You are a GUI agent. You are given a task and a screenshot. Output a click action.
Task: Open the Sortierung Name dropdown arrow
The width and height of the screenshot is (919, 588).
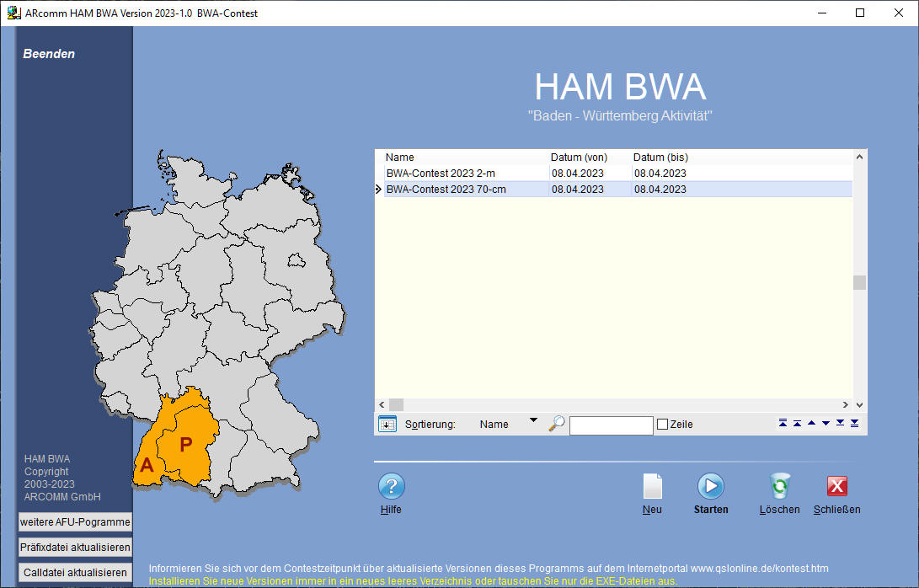tap(533, 420)
